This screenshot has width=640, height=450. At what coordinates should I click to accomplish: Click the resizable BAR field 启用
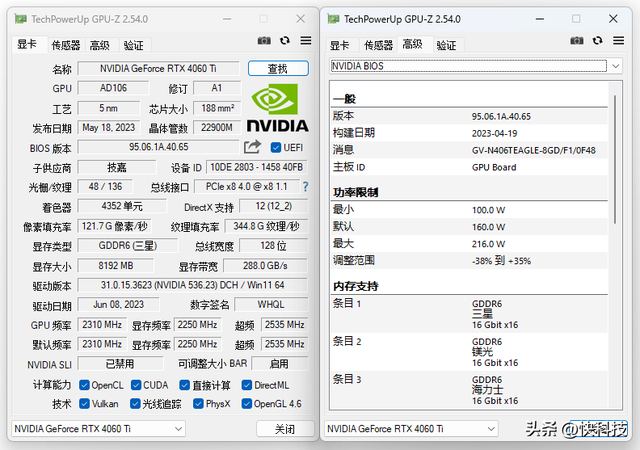pos(280,363)
